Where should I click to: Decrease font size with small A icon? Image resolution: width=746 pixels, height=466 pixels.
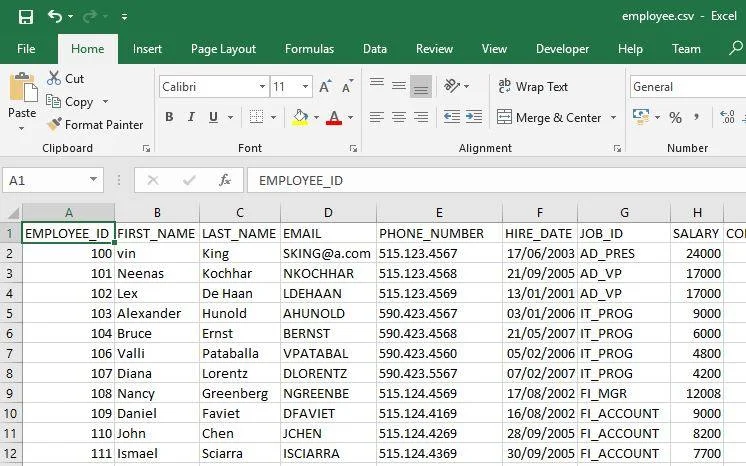347,87
